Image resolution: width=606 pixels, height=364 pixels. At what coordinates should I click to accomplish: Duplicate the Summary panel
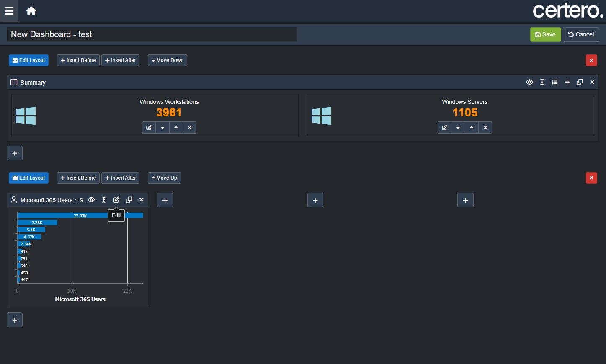click(x=580, y=82)
